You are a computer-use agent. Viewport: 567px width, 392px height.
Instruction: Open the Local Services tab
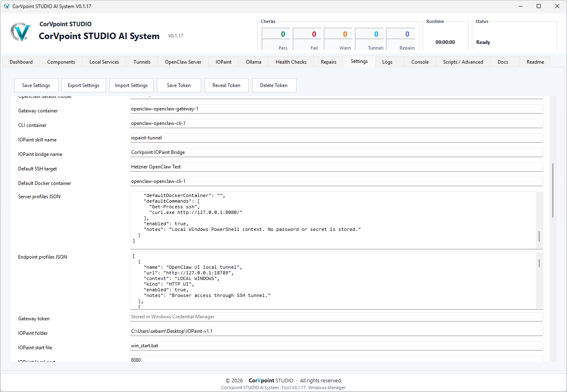tap(104, 62)
